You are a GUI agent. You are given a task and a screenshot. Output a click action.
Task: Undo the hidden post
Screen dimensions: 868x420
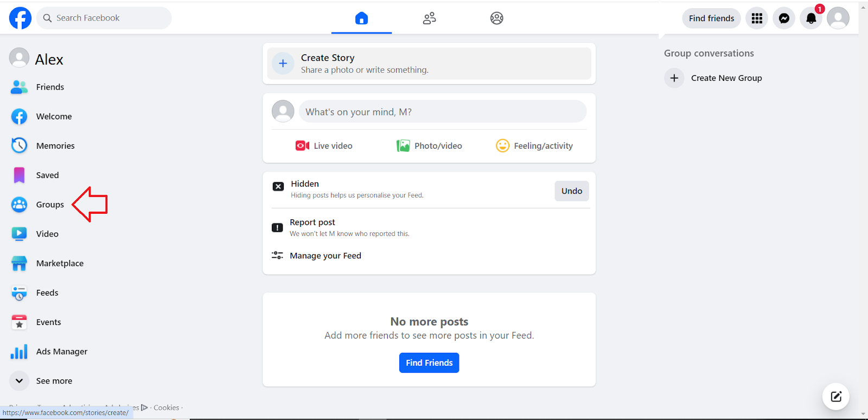click(572, 191)
